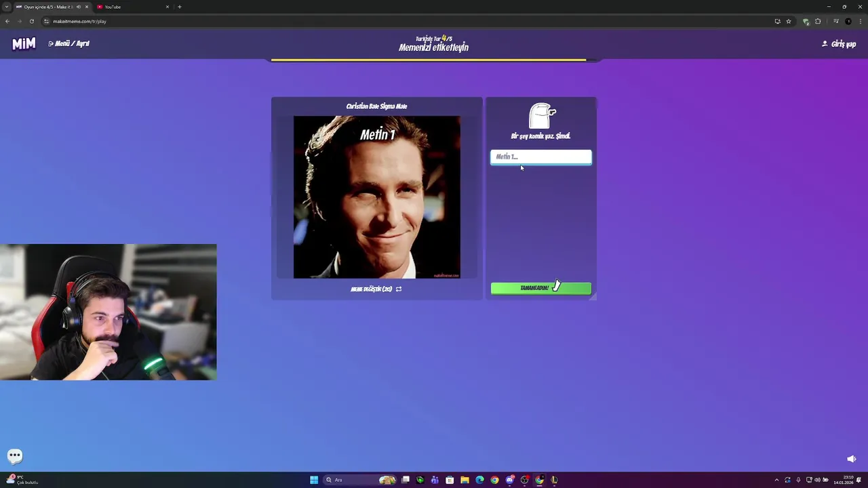The width and height of the screenshot is (868, 488).
Task: Open the Windows Start menu
Action: [x=314, y=480]
